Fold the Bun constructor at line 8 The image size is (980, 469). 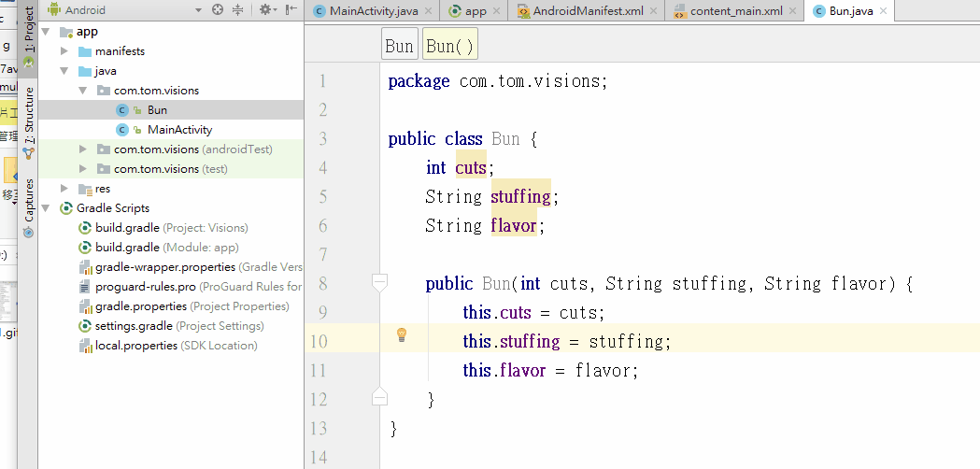(379, 280)
